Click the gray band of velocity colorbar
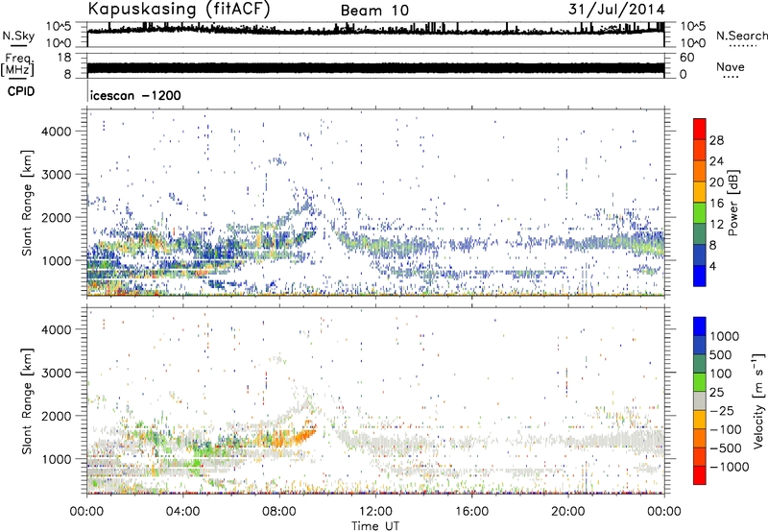 pyautogui.click(x=700, y=400)
